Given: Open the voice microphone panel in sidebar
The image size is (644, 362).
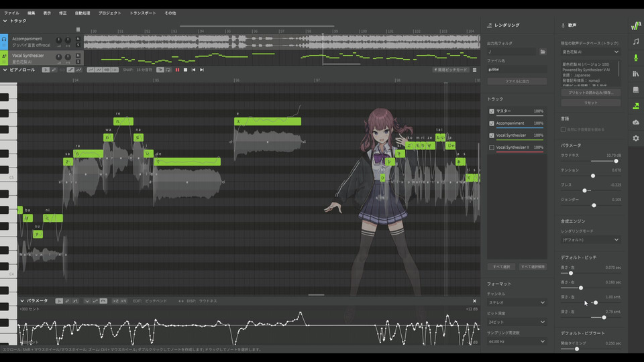Looking at the screenshot, I should pos(635,58).
